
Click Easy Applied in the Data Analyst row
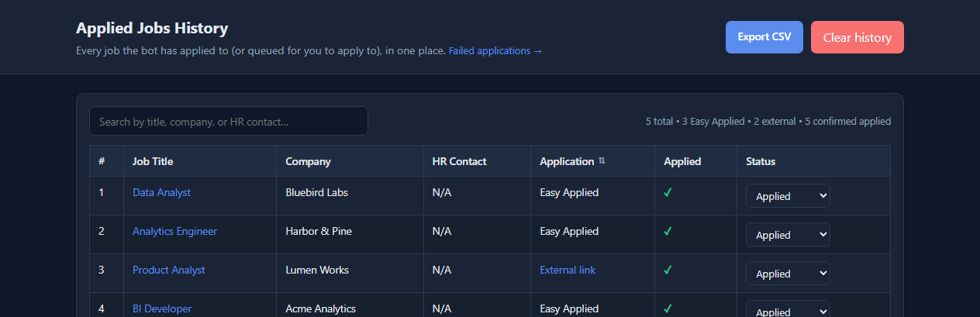(x=569, y=192)
